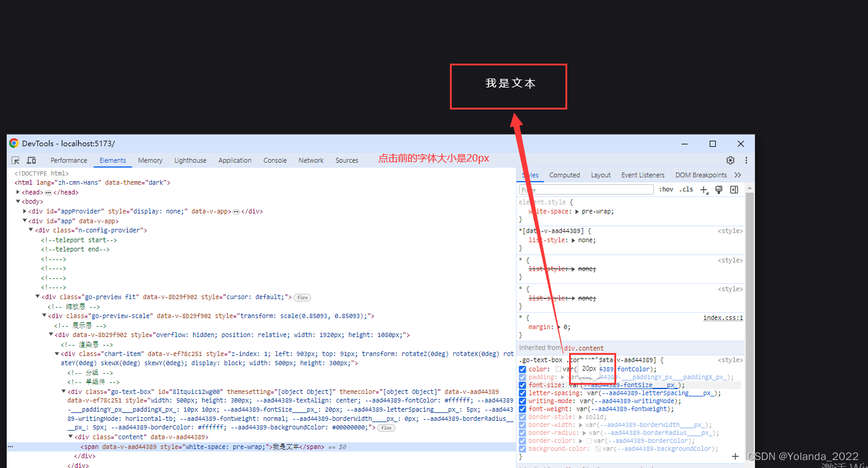Open the index.css:1 source link
Image resolution: width=868 pixels, height=468 pixels.
pos(723,316)
